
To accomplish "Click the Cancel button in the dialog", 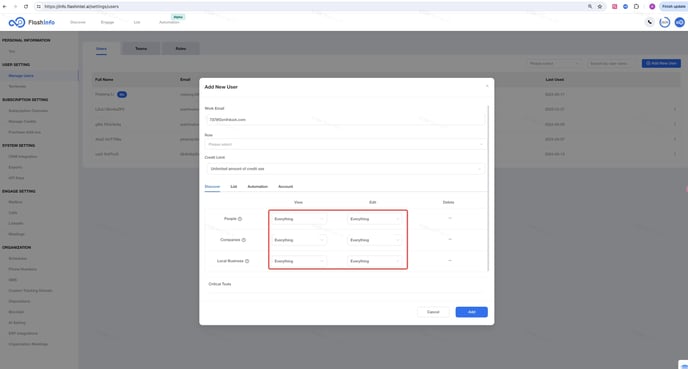I will [433, 312].
